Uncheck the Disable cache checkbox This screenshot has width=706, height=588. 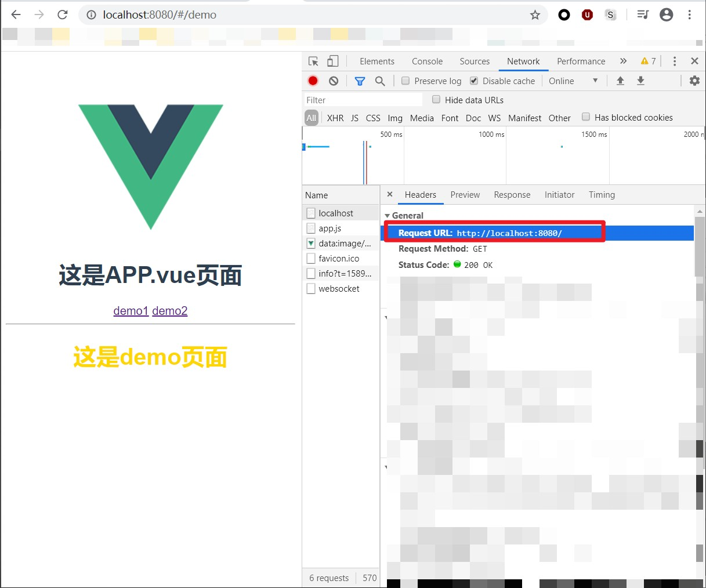point(474,81)
